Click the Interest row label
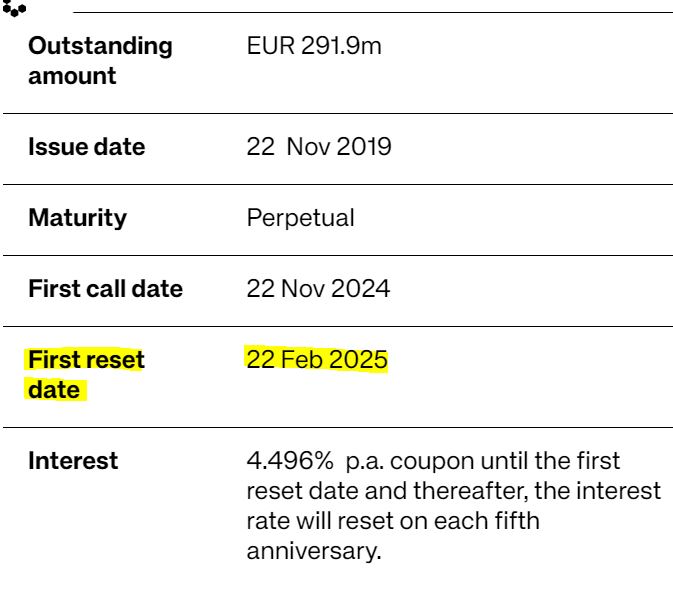673x608 pixels. [73, 461]
